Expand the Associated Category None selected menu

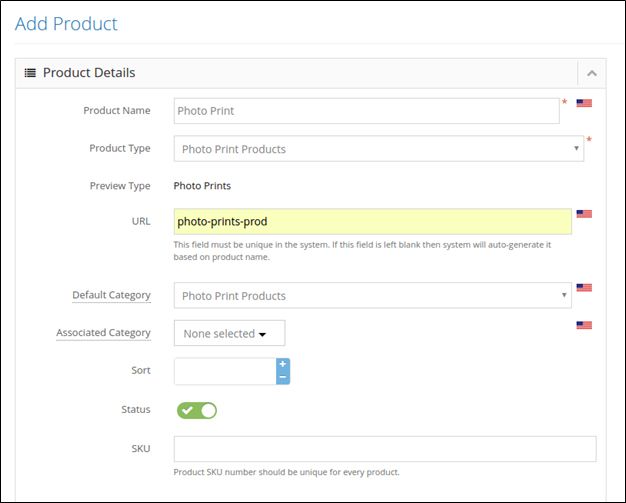click(230, 333)
